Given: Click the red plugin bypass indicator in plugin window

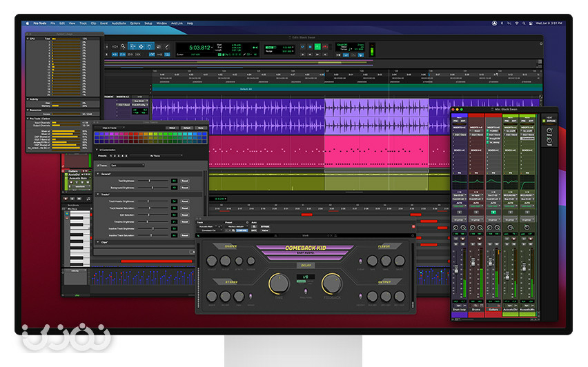Looking at the screenshot, I should [413, 226].
